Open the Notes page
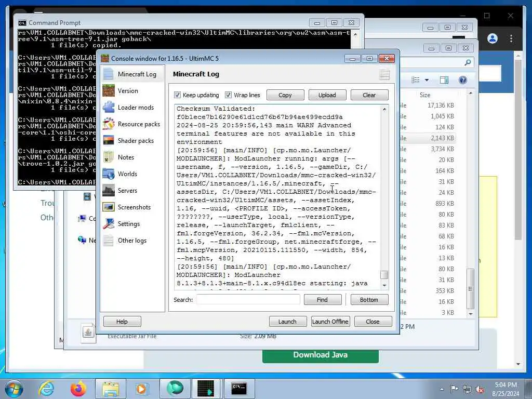Screen dimensions: 532x399 click(126, 157)
